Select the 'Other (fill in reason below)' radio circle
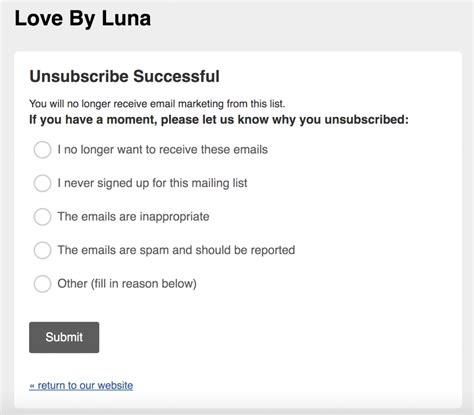 point(42,284)
